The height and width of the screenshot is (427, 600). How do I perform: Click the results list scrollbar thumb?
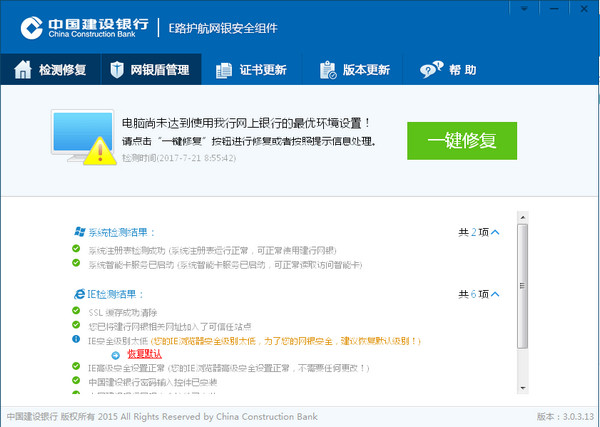[x=523, y=286]
